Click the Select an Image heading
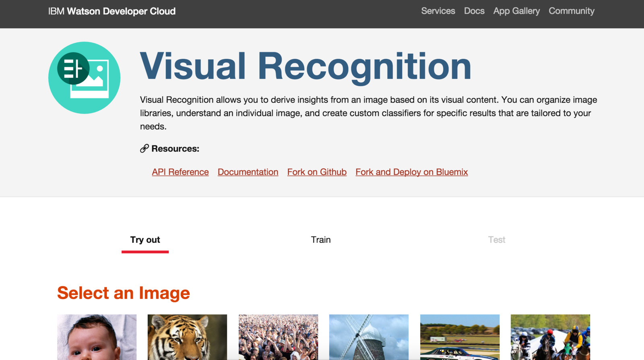644x360 pixels. 124,293
